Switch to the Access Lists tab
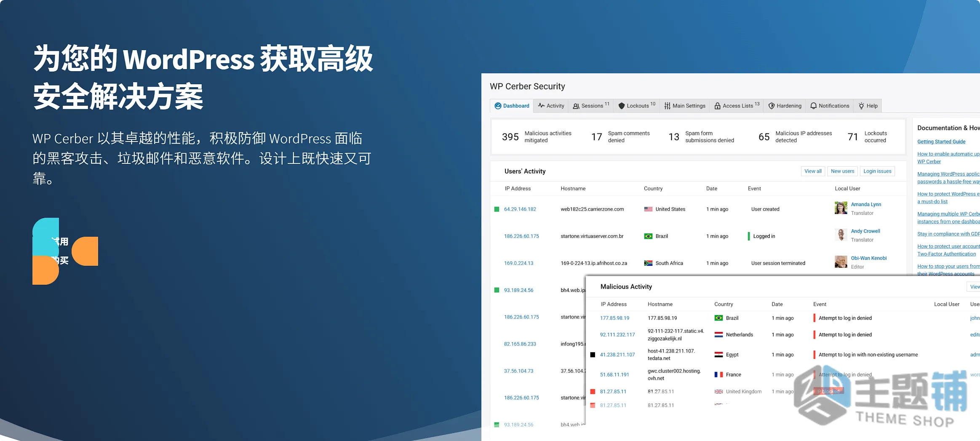This screenshot has height=441, width=980. coord(737,106)
